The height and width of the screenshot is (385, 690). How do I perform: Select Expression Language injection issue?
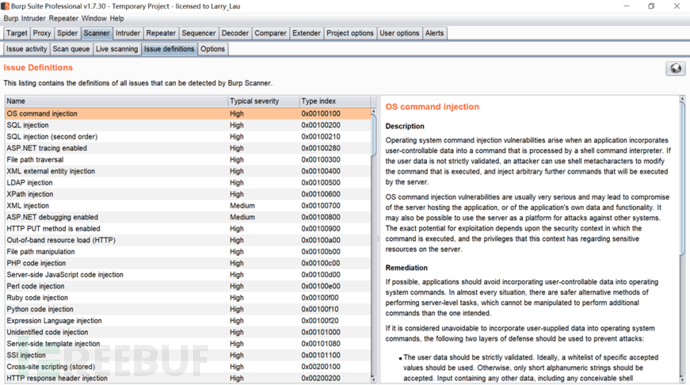tap(188, 321)
